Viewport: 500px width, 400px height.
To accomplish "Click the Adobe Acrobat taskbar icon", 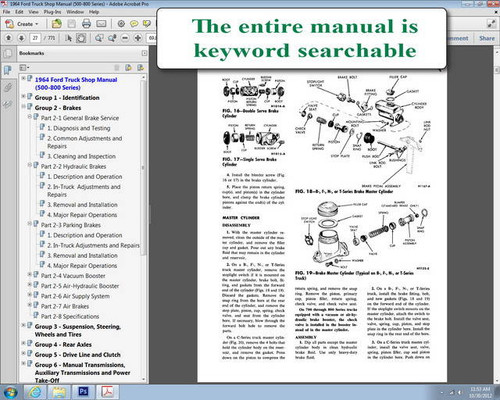I will [x=107, y=392].
